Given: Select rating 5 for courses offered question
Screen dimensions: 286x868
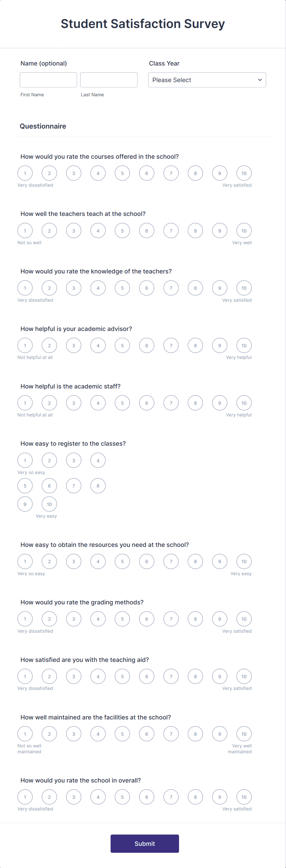Looking at the screenshot, I should pos(122,173).
